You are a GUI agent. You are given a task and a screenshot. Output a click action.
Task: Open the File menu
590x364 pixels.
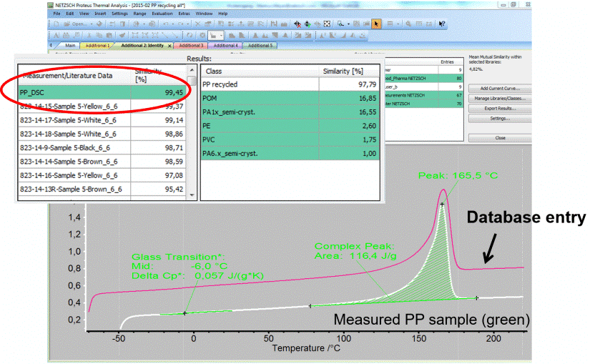coord(56,14)
